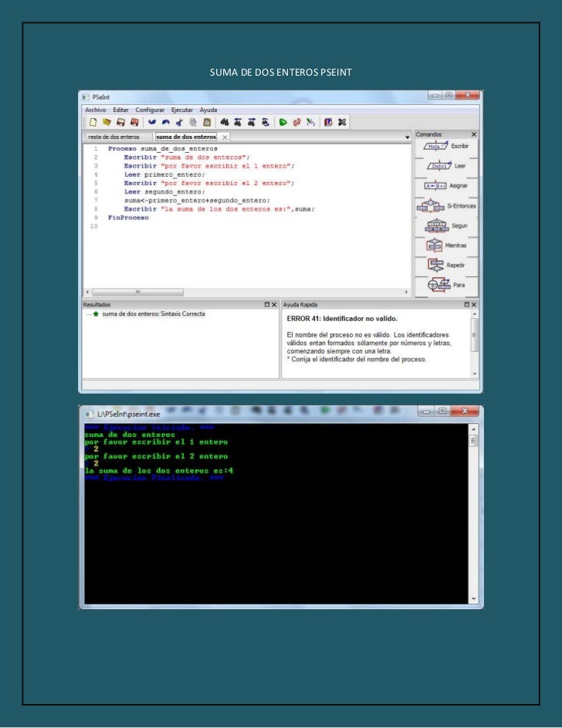Click console output la suma result line

click(159, 471)
